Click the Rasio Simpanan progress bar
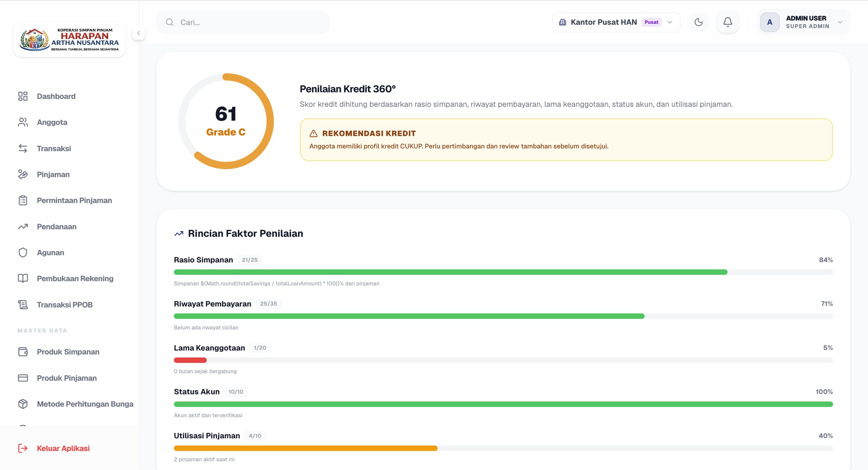 click(x=503, y=272)
